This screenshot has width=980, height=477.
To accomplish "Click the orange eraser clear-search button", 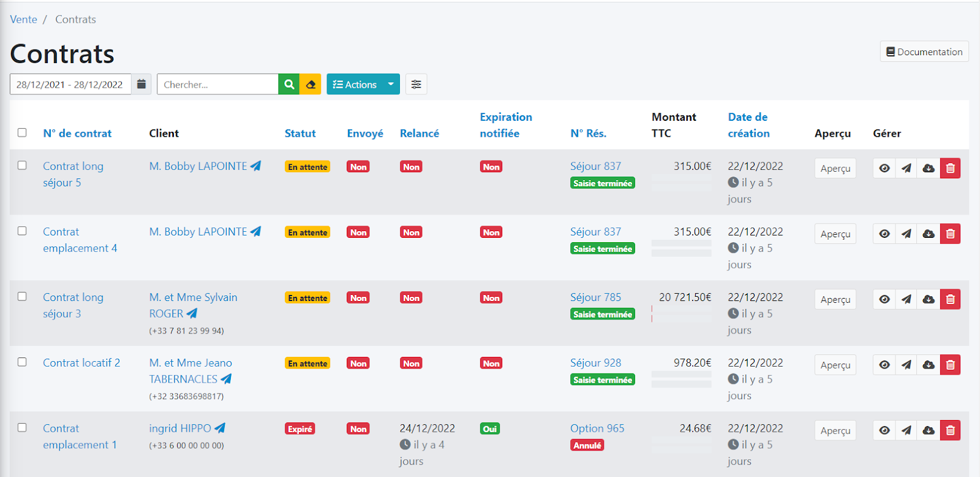I will (x=311, y=85).
